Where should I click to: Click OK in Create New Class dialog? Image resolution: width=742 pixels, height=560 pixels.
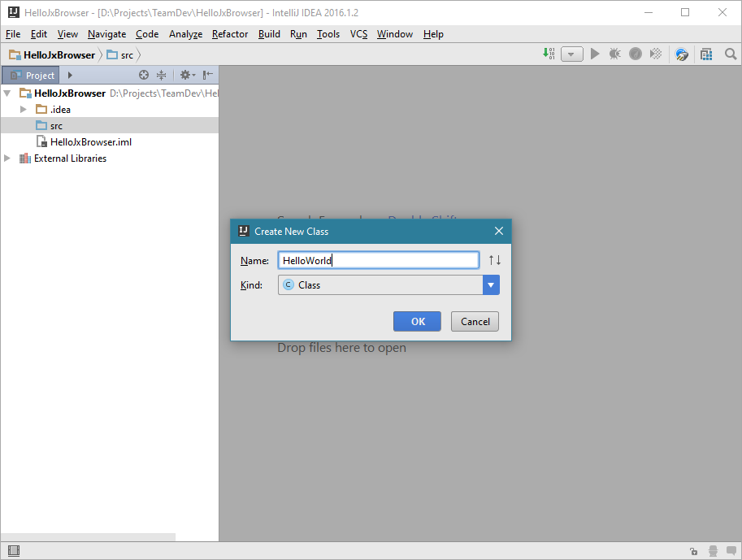pyautogui.click(x=417, y=321)
